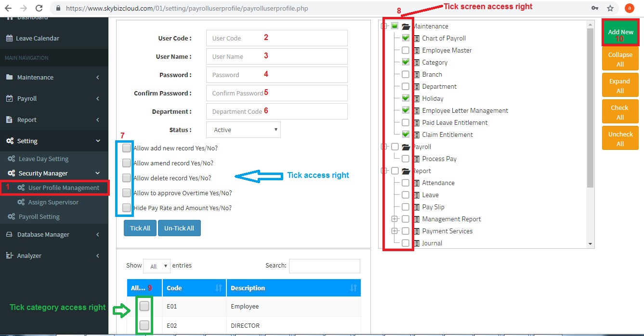Bookmark page with the star icon
This screenshot has height=336, width=644.
click(610, 8)
